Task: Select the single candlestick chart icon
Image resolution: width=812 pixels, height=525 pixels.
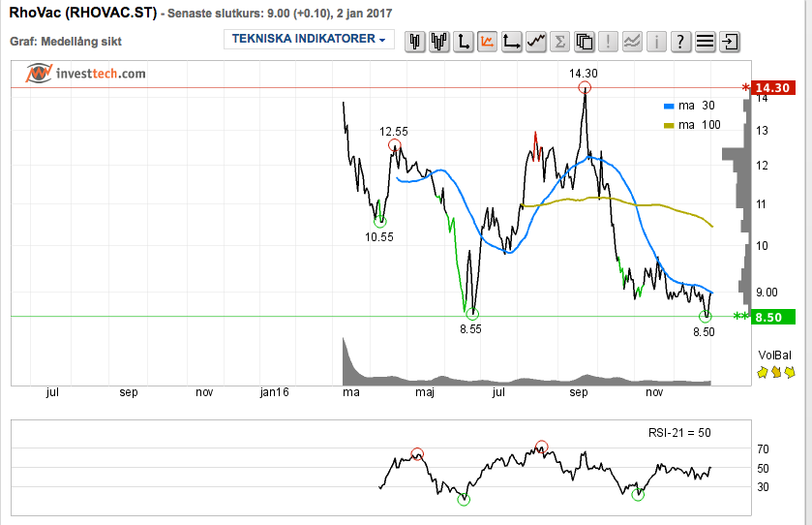Action: click(x=416, y=42)
